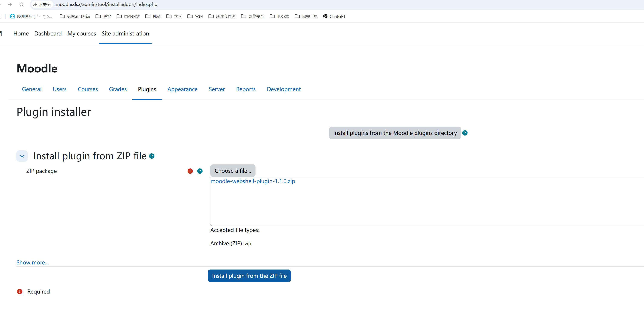
Task: Switch to the Appearance tab
Action: (x=182, y=89)
